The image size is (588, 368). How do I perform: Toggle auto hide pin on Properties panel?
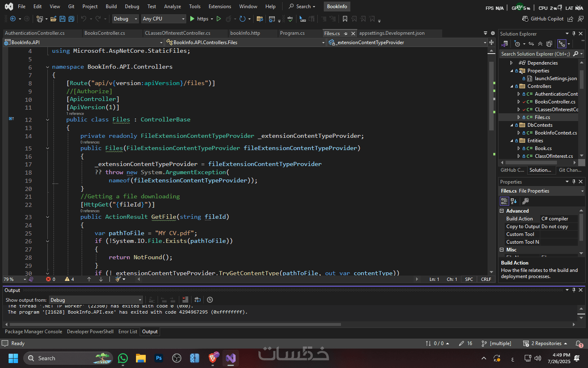click(x=574, y=182)
